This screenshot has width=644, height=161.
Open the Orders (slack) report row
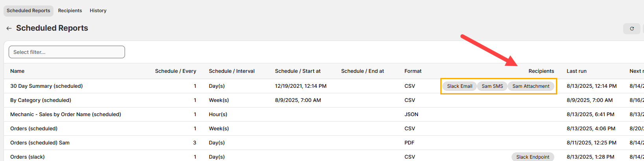click(x=28, y=157)
